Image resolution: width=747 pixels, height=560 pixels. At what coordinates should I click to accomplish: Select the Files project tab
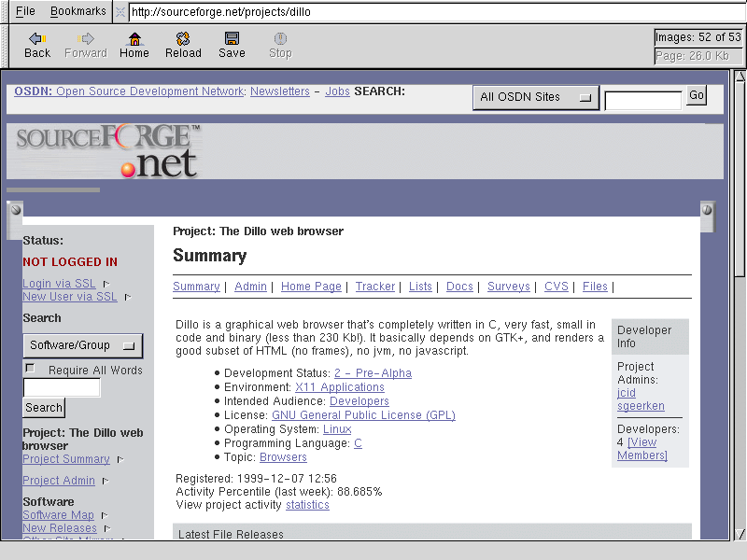(595, 287)
